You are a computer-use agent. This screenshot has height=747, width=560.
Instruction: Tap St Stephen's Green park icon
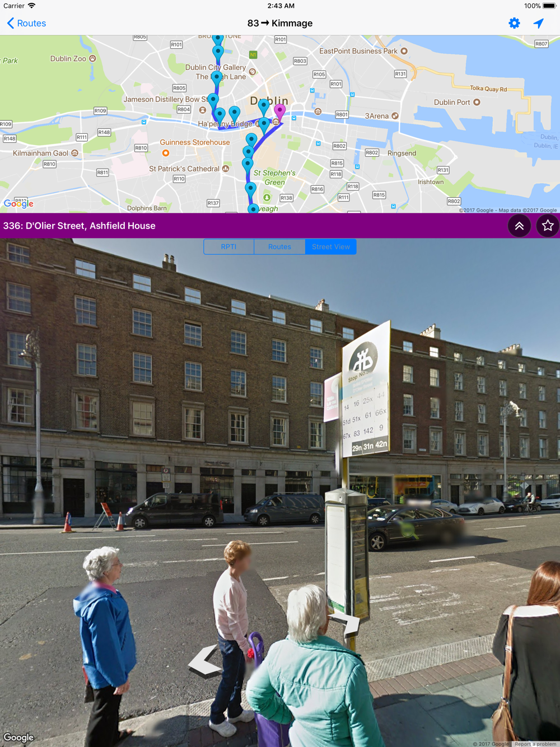click(267, 198)
